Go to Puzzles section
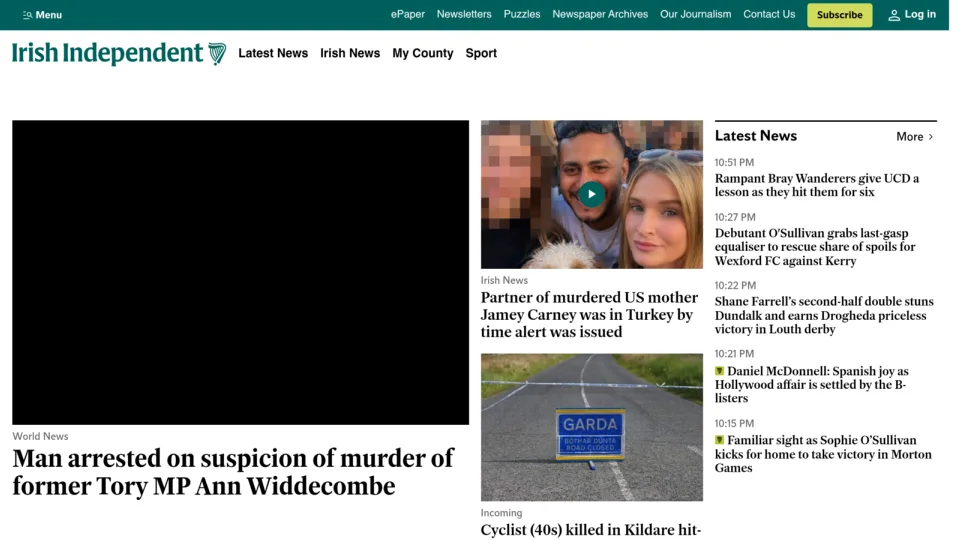Image resolution: width=960 pixels, height=540 pixels. click(522, 14)
